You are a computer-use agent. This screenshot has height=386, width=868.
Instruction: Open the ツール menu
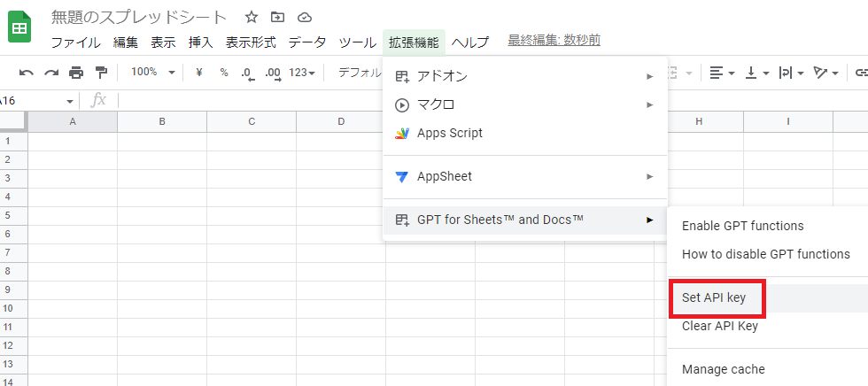tap(358, 42)
